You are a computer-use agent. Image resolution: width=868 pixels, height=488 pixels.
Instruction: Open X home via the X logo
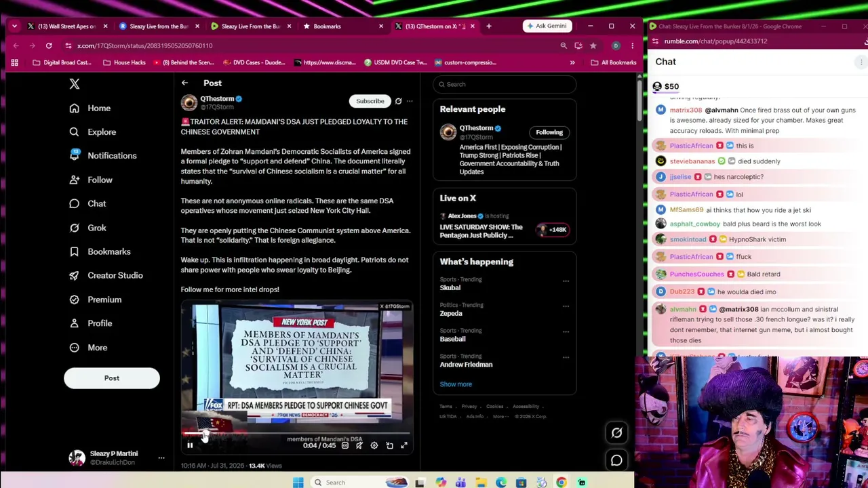point(75,84)
